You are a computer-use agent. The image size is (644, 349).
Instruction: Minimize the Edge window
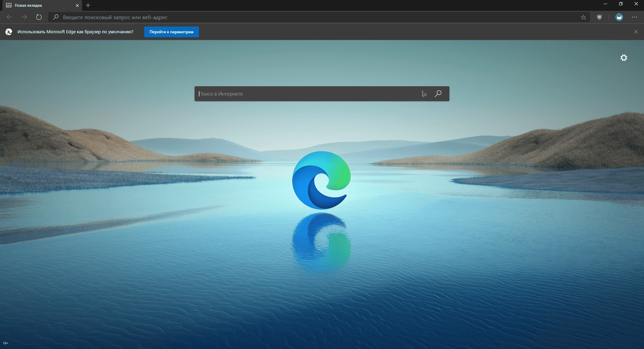click(x=605, y=4)
